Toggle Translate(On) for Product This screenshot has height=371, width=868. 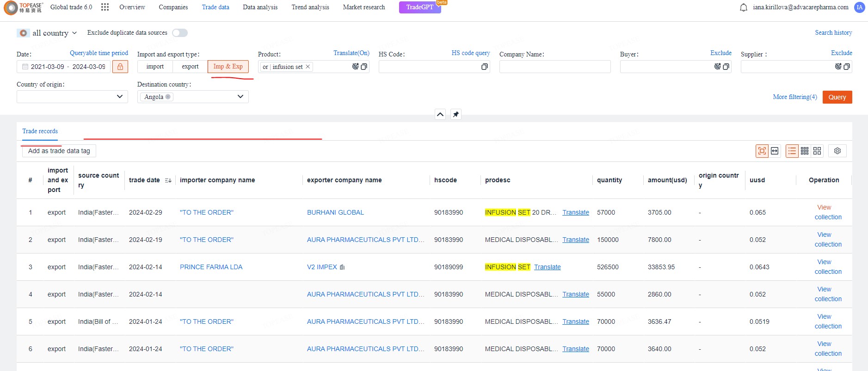(x=351, y=53)
